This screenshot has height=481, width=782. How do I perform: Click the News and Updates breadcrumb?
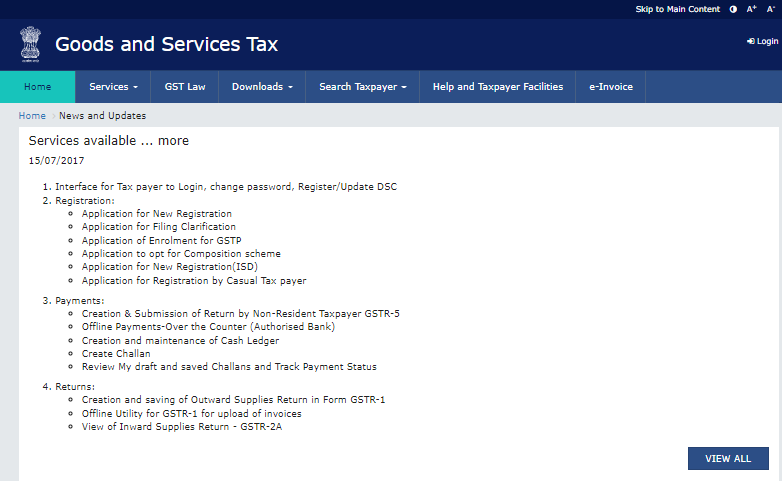click(102, 116)
